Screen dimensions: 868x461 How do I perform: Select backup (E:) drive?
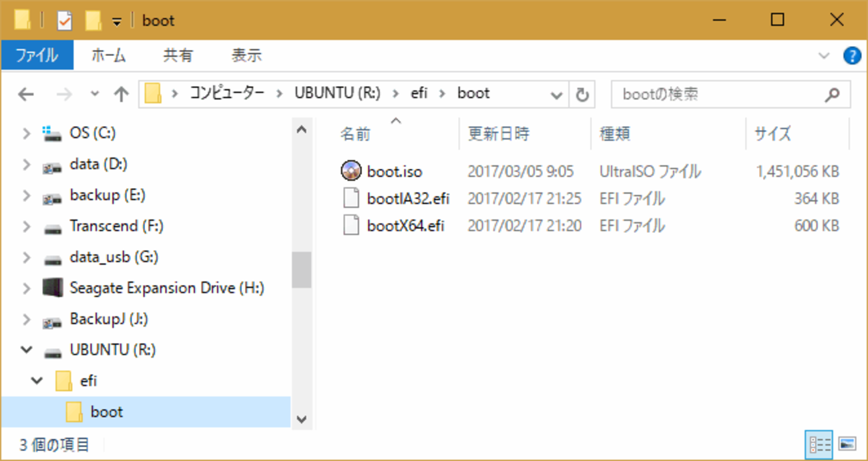click(107, 195)
